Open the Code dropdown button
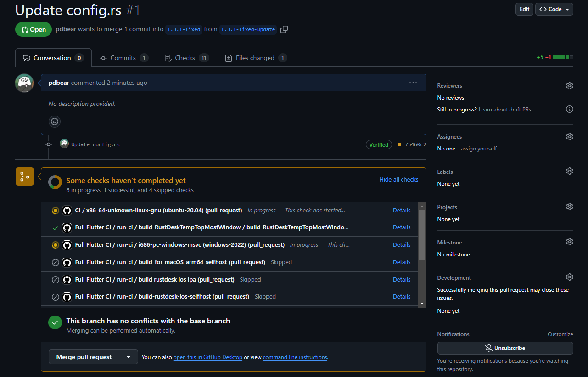The width and height of the screenshot is (588, 377). pyautogui.click(x=554, y=9)
